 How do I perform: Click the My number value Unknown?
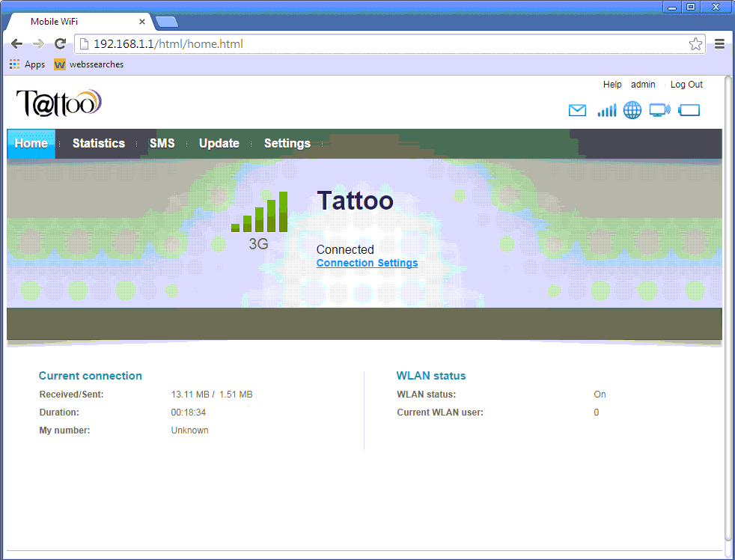click(x=189, y=430)
